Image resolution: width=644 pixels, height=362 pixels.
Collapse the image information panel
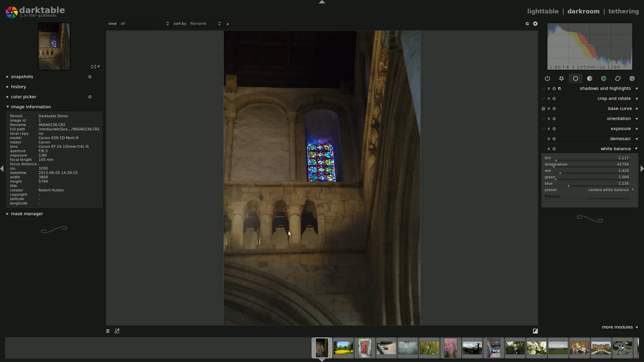coord(31,107)
